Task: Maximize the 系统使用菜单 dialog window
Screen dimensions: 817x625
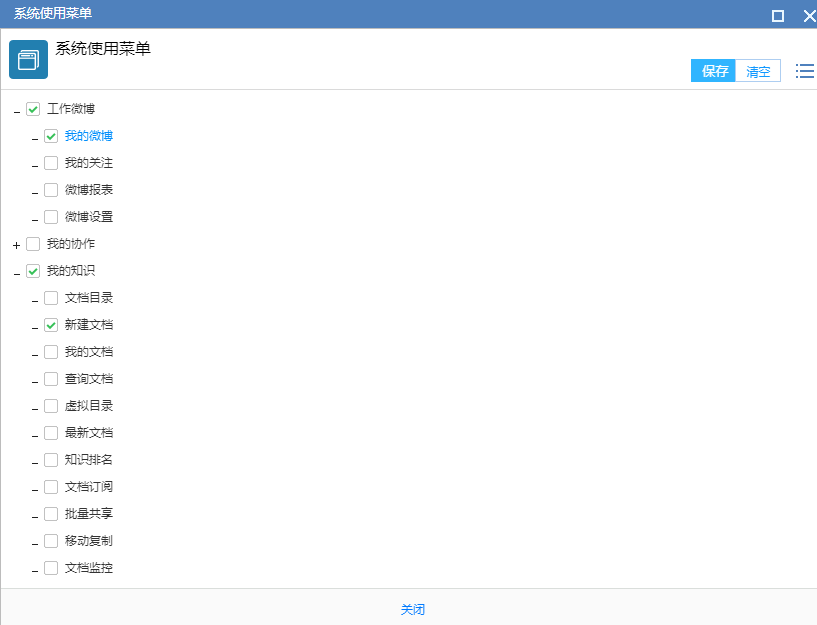Action: 778,15
